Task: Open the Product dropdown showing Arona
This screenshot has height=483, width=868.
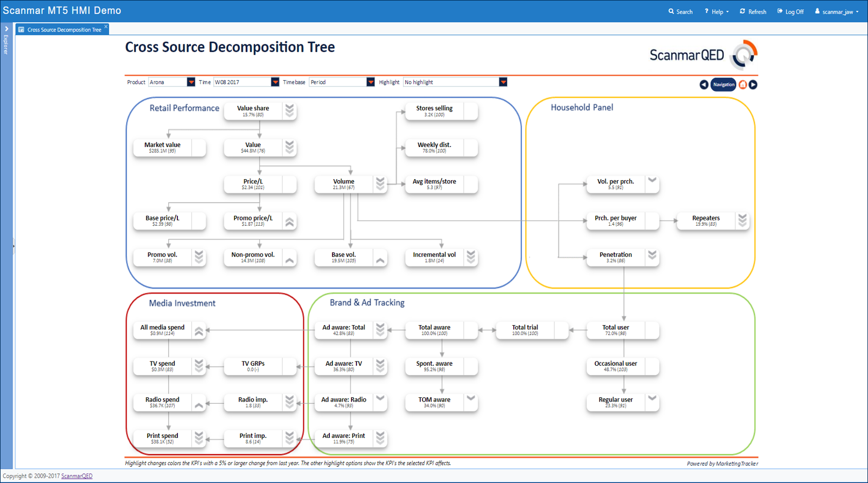Action: [x=190, y=82]
